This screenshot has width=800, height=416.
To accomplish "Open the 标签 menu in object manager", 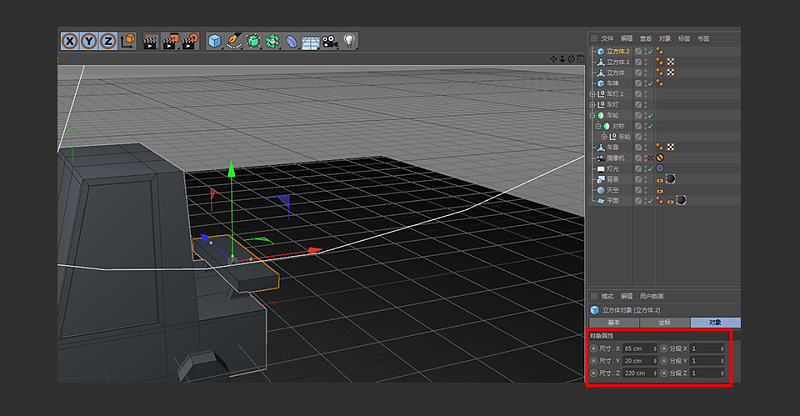I will pyautogui.click(x=684, y=38).
